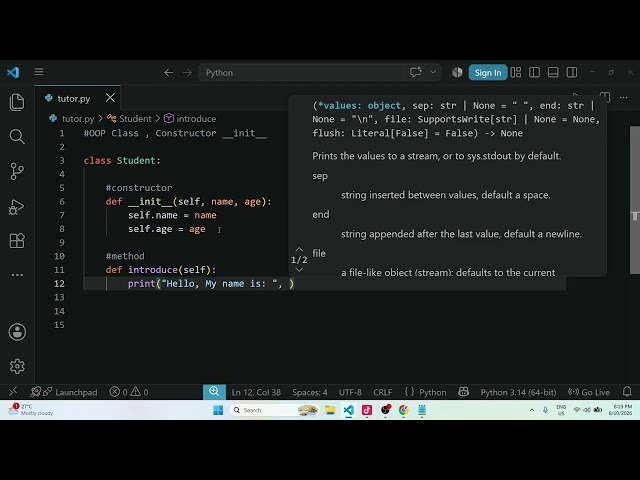The width and height of the screenshot is (640, 480).
Task: Go forward with the right arrow
Action: [x=187, y=73]
